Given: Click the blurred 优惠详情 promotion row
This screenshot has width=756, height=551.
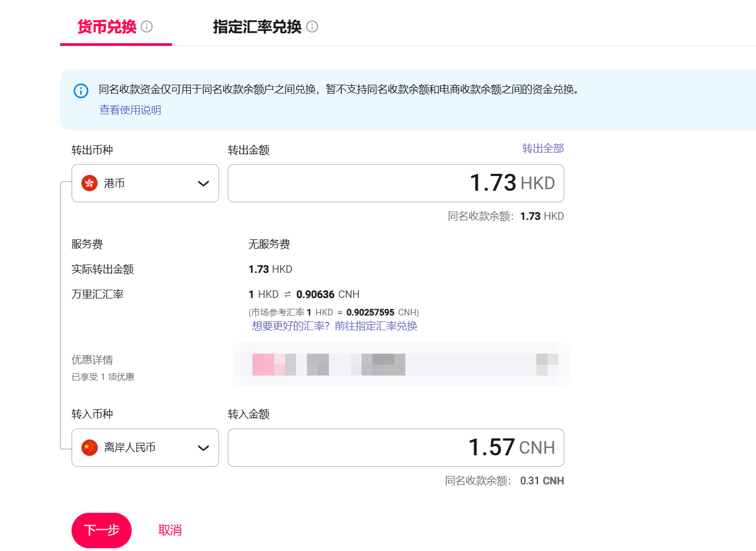Looking at the screenshot, I should click(x=401, y=365).
